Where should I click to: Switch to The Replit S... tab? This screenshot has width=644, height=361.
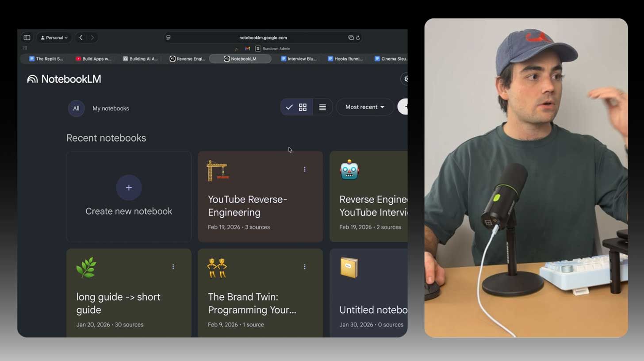(x=46, y=58)
